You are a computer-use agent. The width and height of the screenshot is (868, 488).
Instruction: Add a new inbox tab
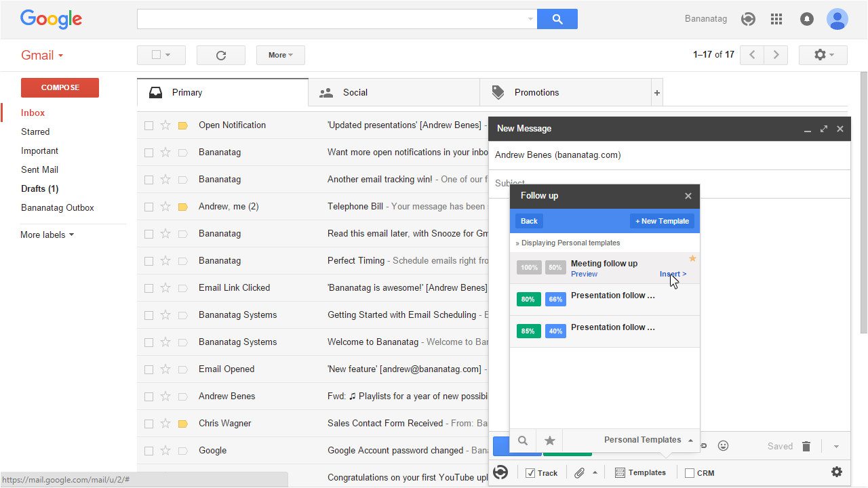(x=657, y=93)
